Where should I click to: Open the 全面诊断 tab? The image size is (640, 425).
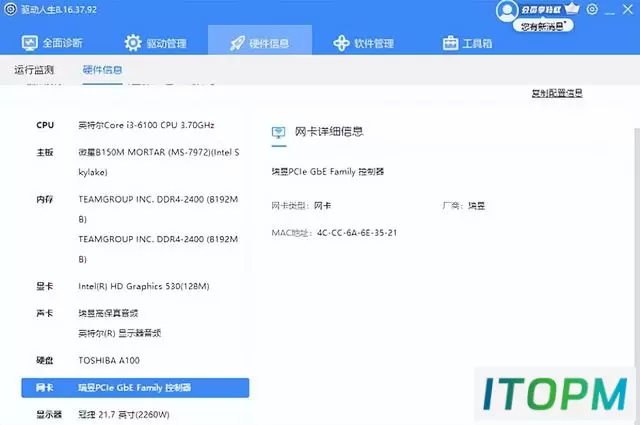[x=52, y=42]
